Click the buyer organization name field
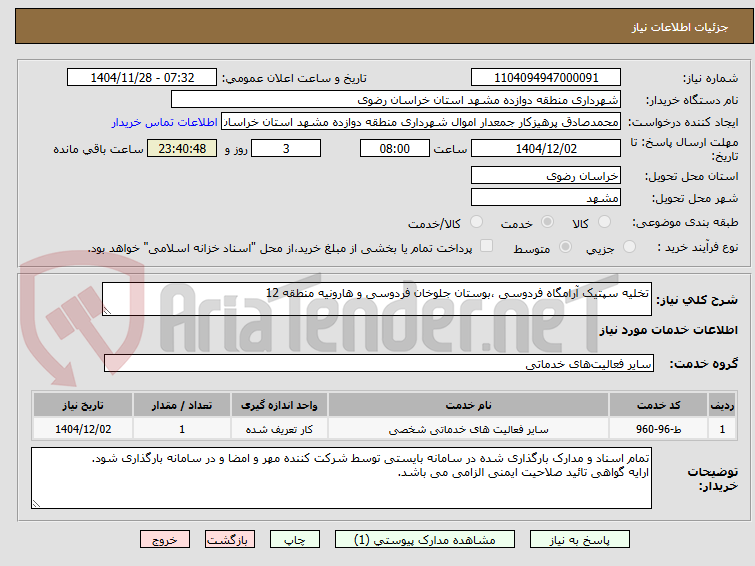755x566 pixels. (x=396, y=100)
